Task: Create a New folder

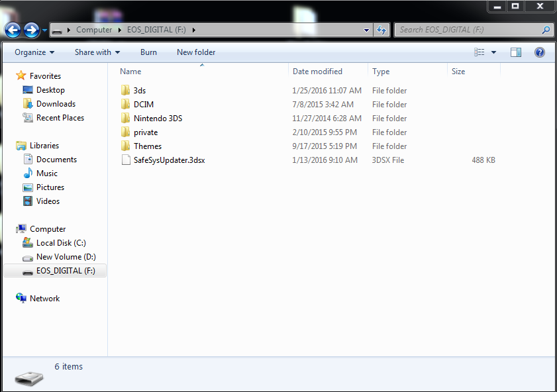Action: (196, 52)
